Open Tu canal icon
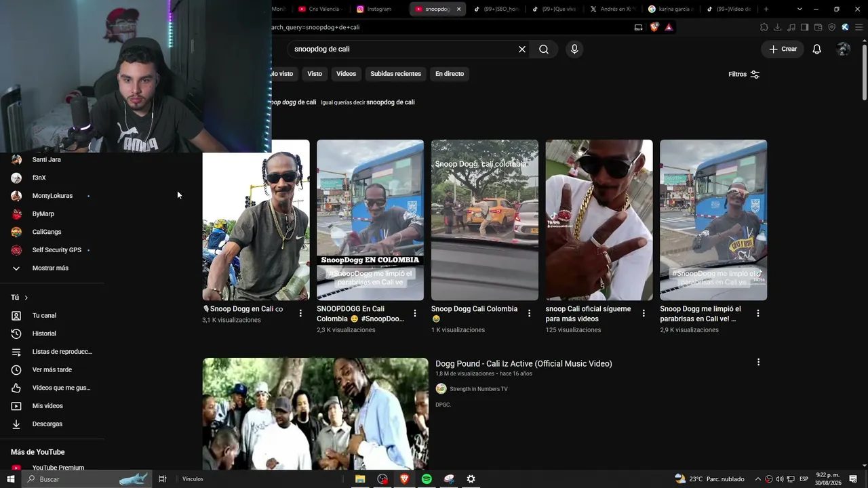 point(16,316)
